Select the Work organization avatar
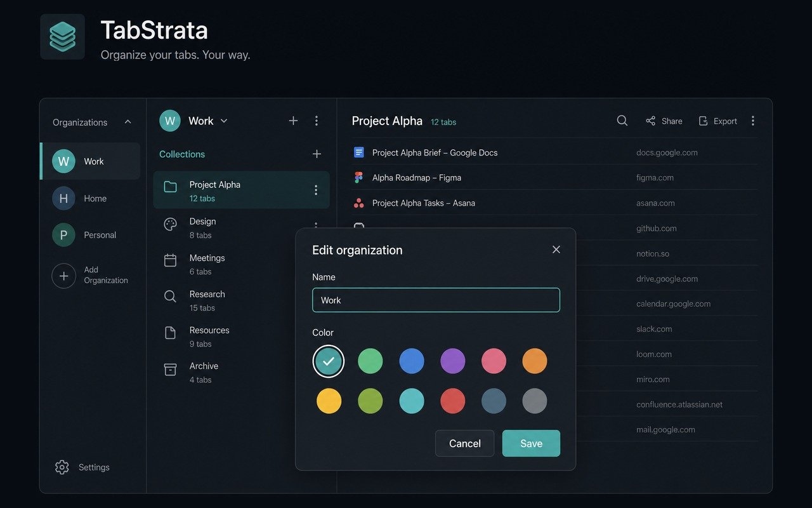The width and height of the screenshot is (812, 508). (x=63, y=161)
